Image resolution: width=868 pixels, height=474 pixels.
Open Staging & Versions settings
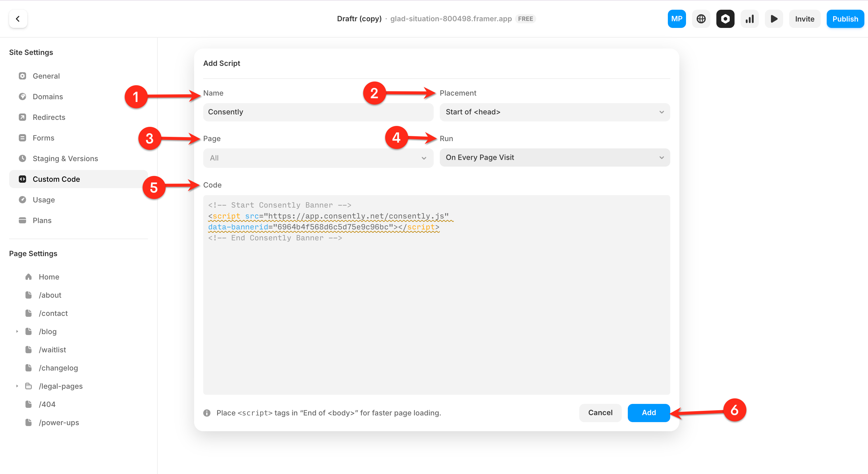65,158
